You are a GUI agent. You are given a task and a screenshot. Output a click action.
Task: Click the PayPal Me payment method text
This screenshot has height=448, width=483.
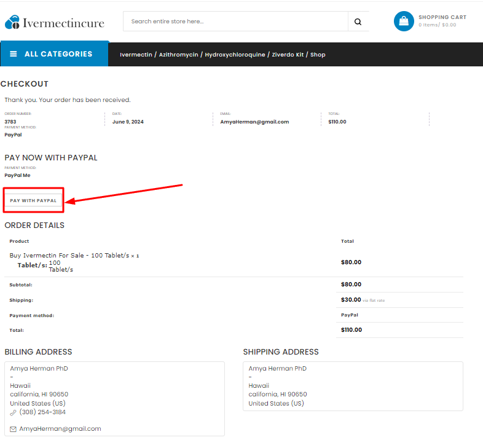click(17, 175)
